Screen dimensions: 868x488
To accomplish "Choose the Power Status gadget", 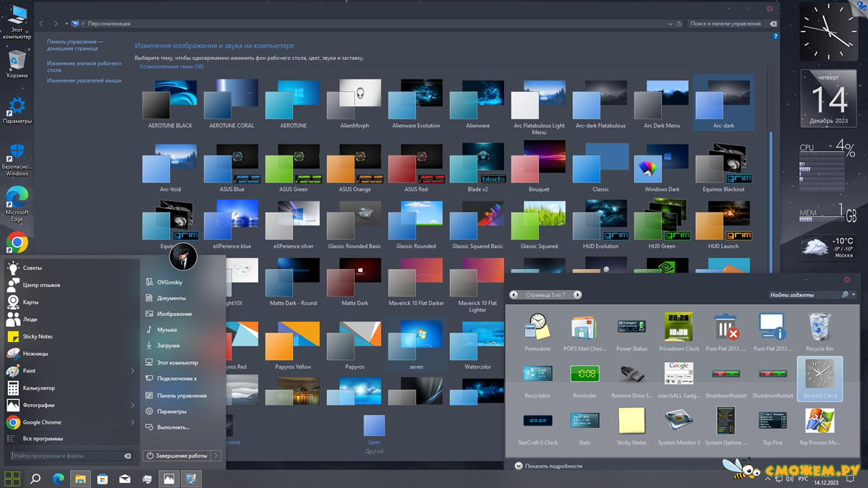I will pos(631,333).
